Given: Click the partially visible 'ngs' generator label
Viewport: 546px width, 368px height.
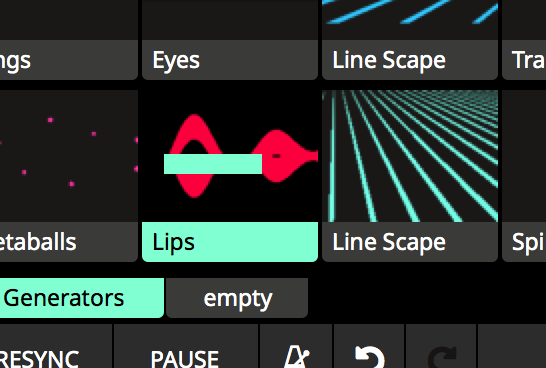Looking at the screenshot, I should (x=69, y=60).
